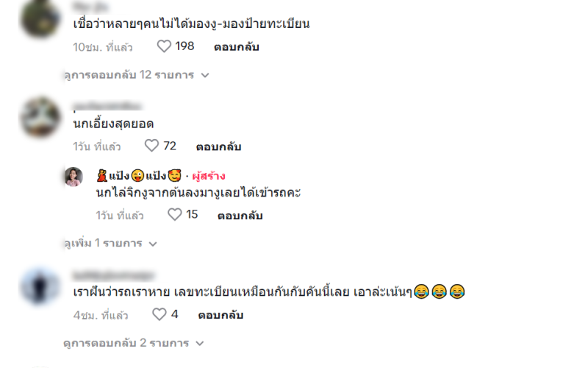Open the last commenter's dark avatar
This screenshot has width=588, height=368.
40,287
